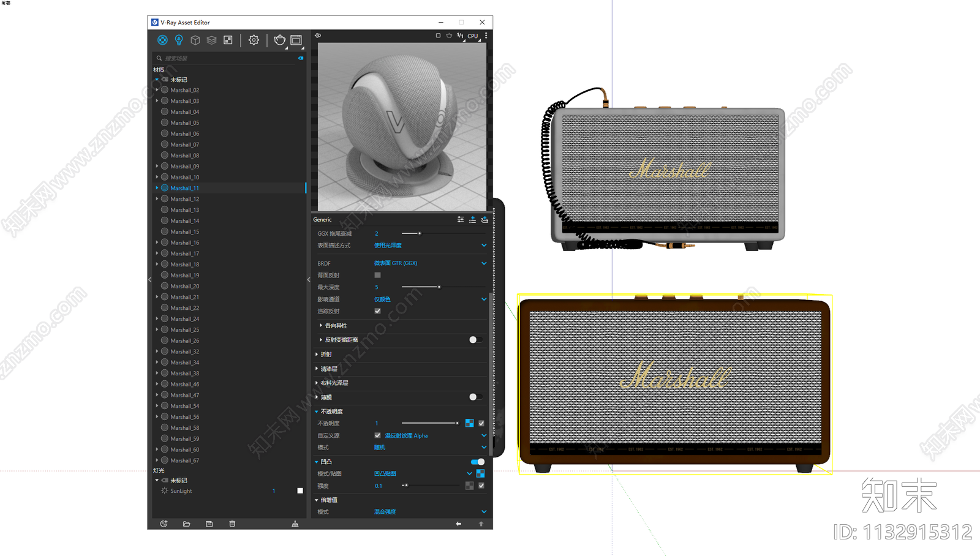Click purge unused assets broom icon

(295, 524)
